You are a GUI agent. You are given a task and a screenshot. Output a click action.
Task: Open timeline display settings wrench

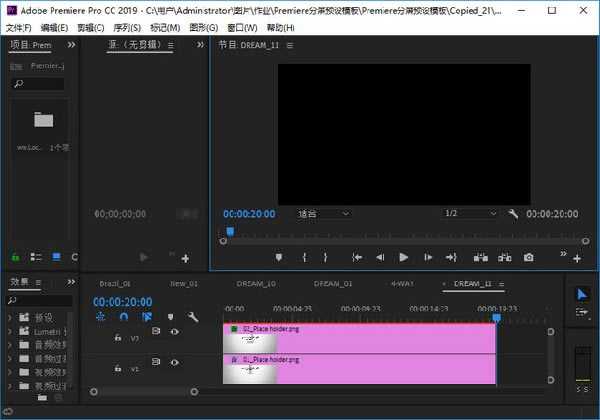pos(193,317)
